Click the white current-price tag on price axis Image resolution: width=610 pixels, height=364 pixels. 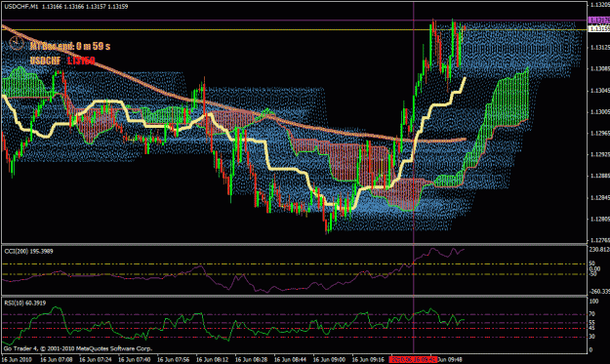coord(598,28)
